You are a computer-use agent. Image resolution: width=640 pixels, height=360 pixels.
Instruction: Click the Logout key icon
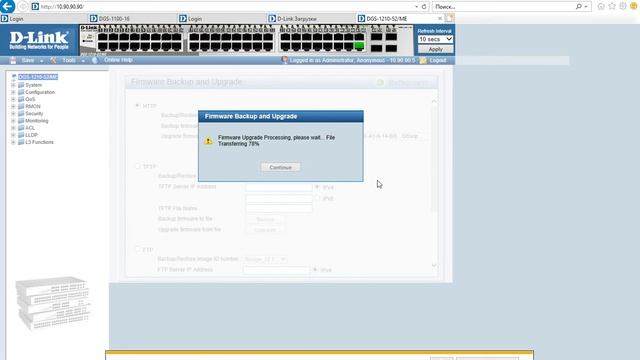pyautogui.click(x=423, y=60)
